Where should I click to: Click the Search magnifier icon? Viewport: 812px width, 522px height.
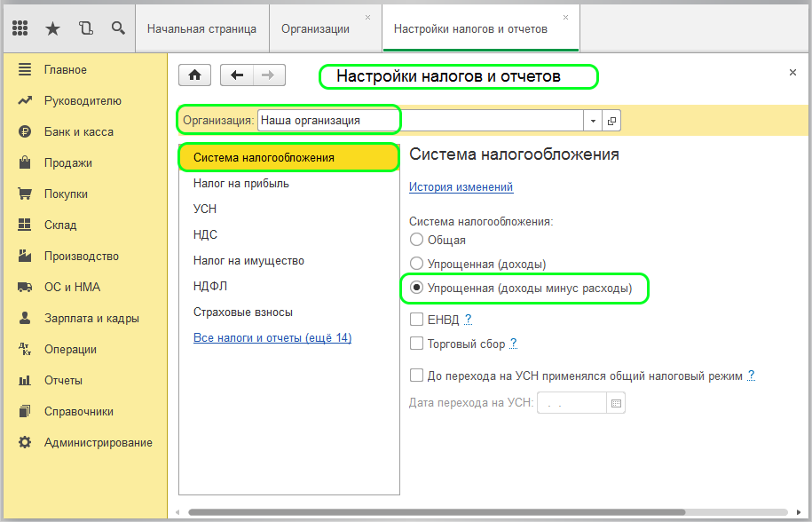[x=118, y=28]
